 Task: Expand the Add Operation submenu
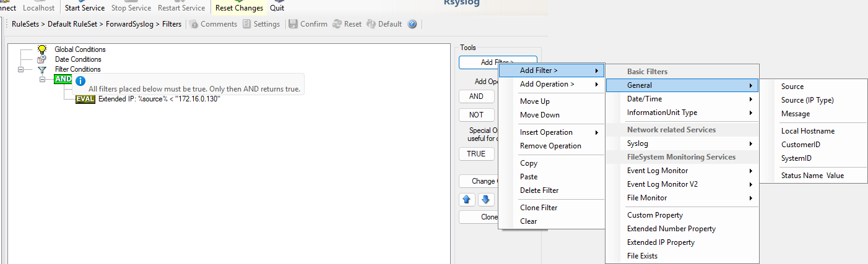point(552,84)
